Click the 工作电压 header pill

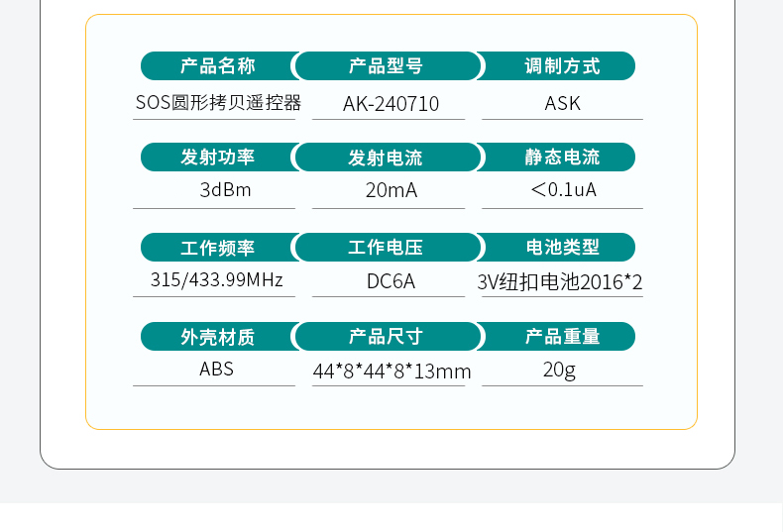tap(388, 247)
